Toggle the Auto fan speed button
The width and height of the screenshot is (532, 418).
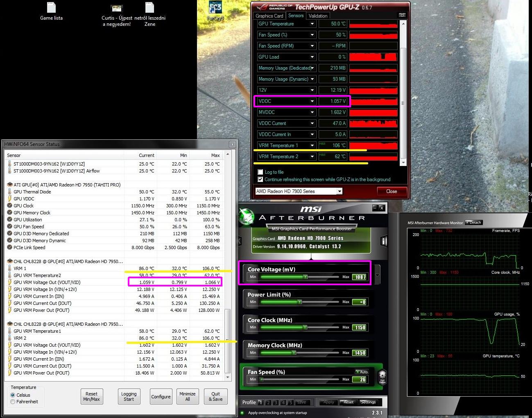click(x=362, y=372)
